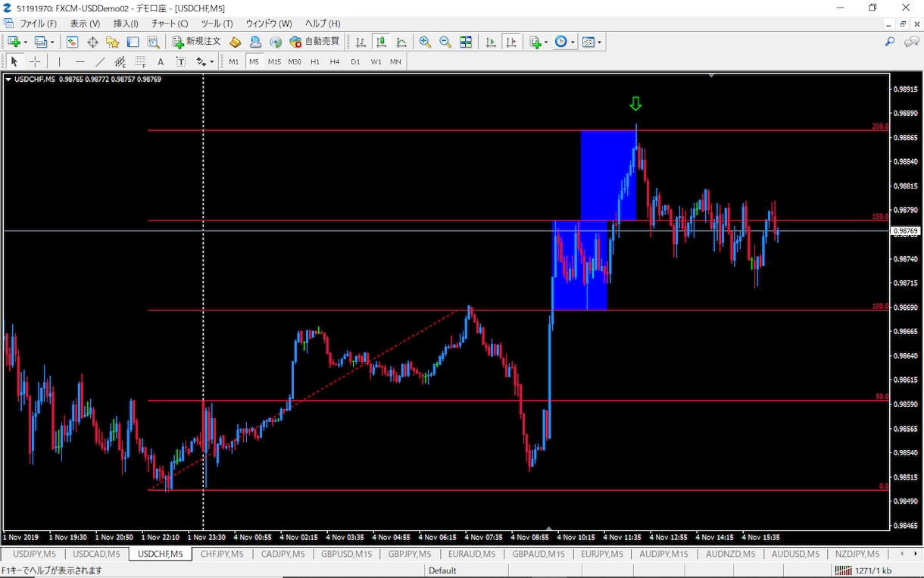
Task: Open the Strategy Tester icon
Action: tap(153, 42)
